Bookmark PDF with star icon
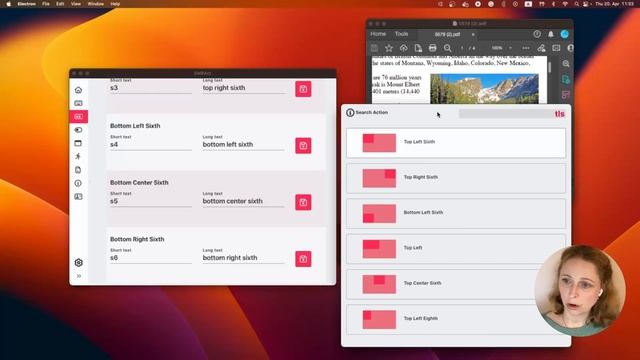This screenshot has height=360, width=640. pyautogui.click(x=389, y=48)
